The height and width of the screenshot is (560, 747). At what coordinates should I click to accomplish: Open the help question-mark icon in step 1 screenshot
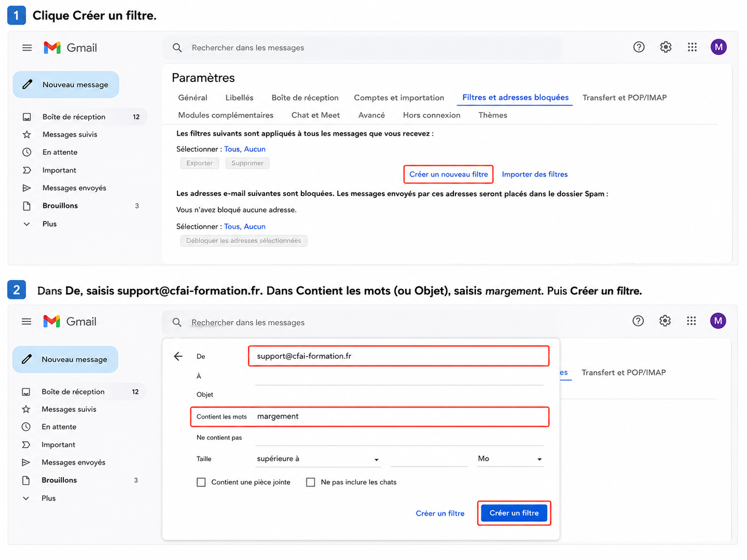639,47
